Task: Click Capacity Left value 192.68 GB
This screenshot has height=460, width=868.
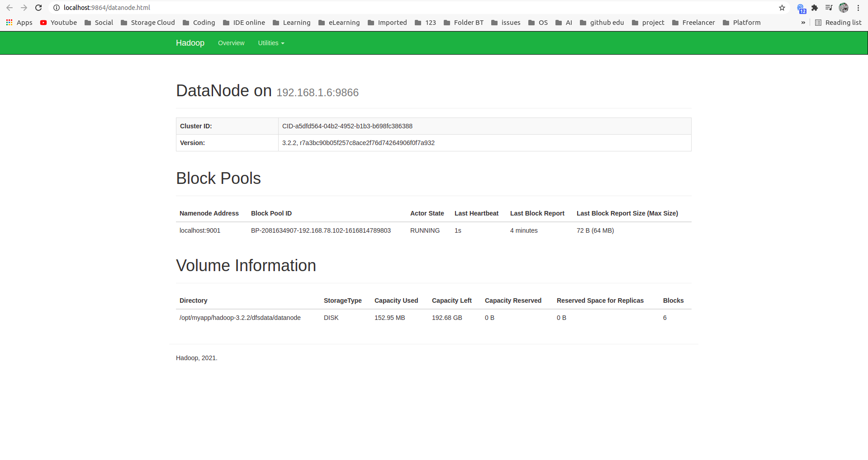Action: click(x=447, y=318)
